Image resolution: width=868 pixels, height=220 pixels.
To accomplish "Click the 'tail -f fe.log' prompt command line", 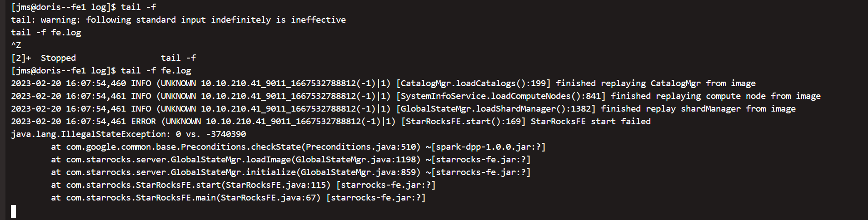I will (101, 71).
